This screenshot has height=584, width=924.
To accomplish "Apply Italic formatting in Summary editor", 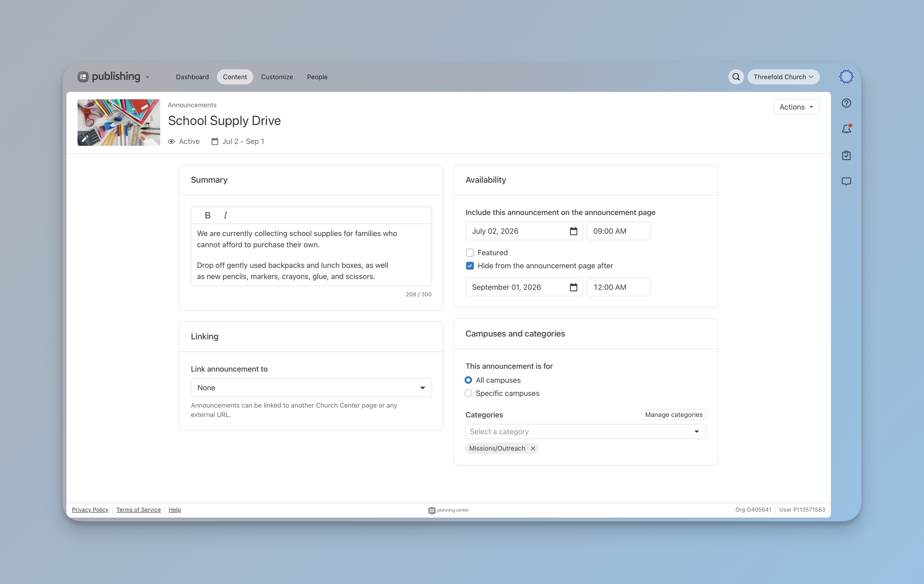I will [225, 215].
